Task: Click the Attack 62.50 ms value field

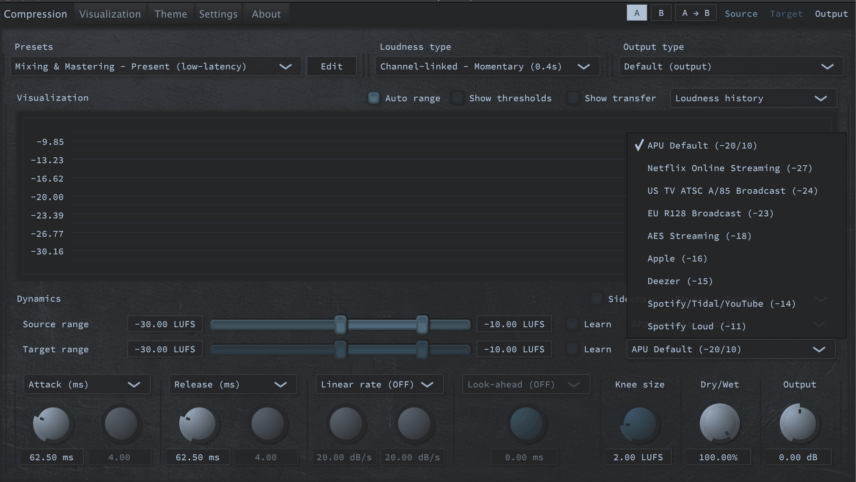Action: [x=51, y=457]
